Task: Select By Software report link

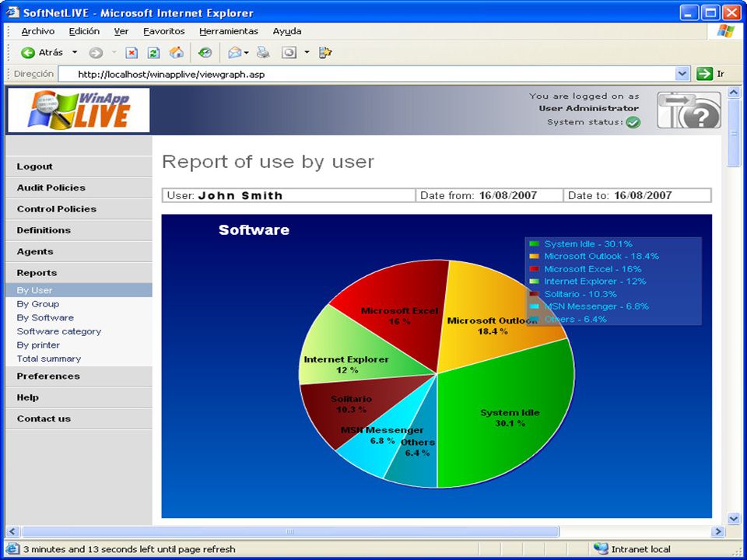Action: 45,317
